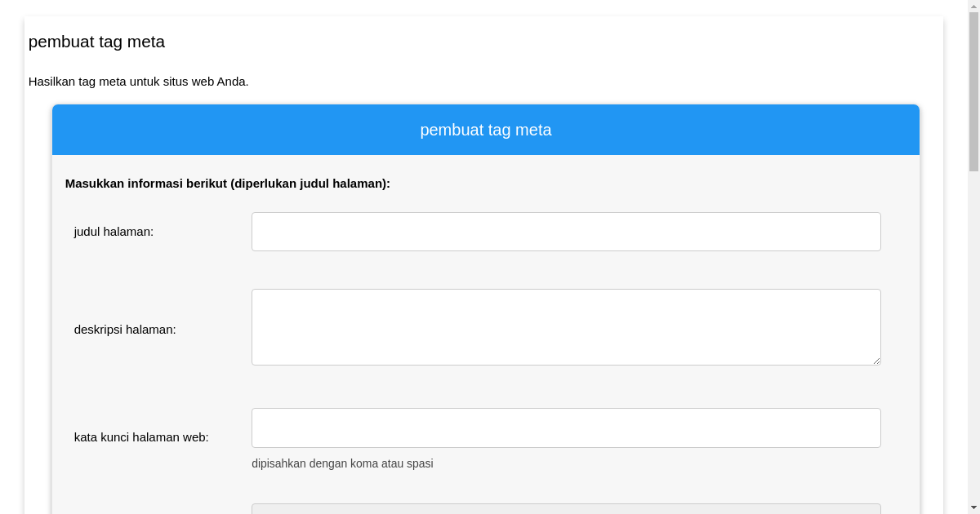Click the hint "dipisahkan dengan koma atau spasi"

tap(341, 463)
